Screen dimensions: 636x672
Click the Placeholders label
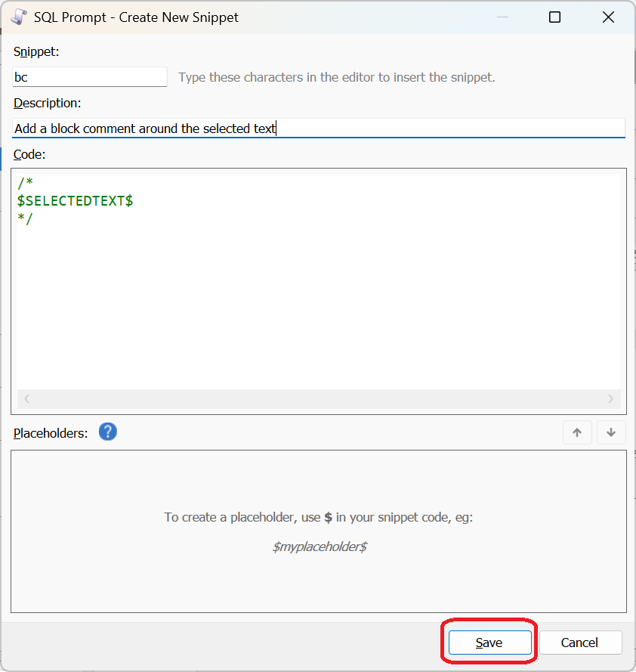click(x=51, y=433)
